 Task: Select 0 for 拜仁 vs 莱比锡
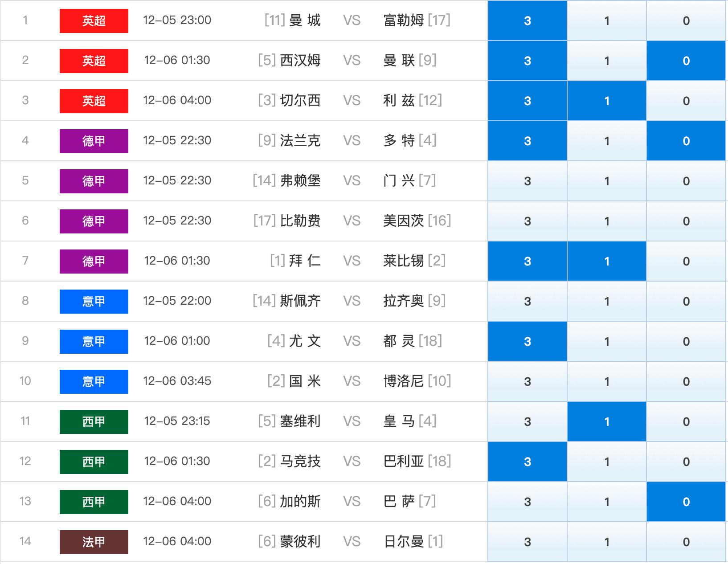point(686,261)
